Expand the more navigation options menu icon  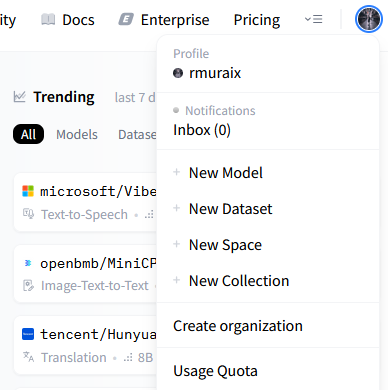pos(314,19)
